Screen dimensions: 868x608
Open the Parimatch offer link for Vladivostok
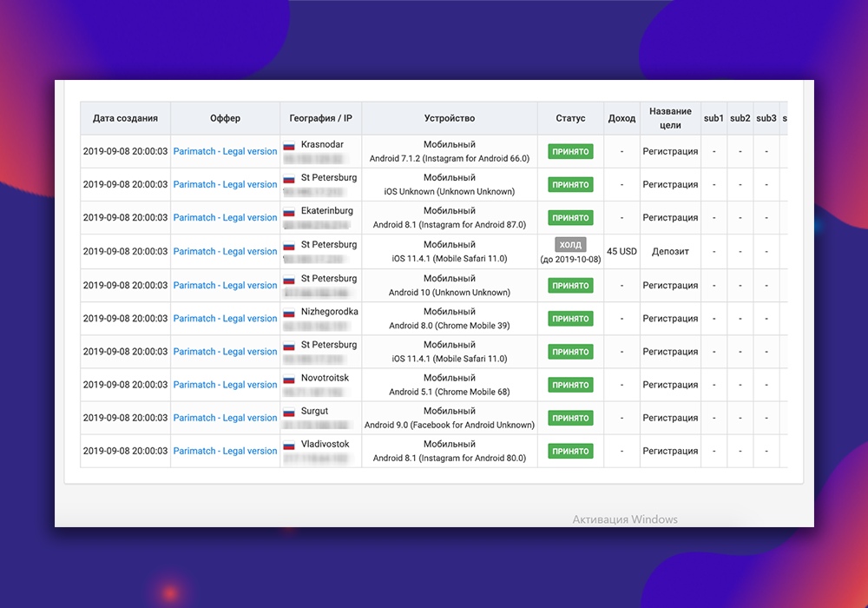click(x=226, y=451)
